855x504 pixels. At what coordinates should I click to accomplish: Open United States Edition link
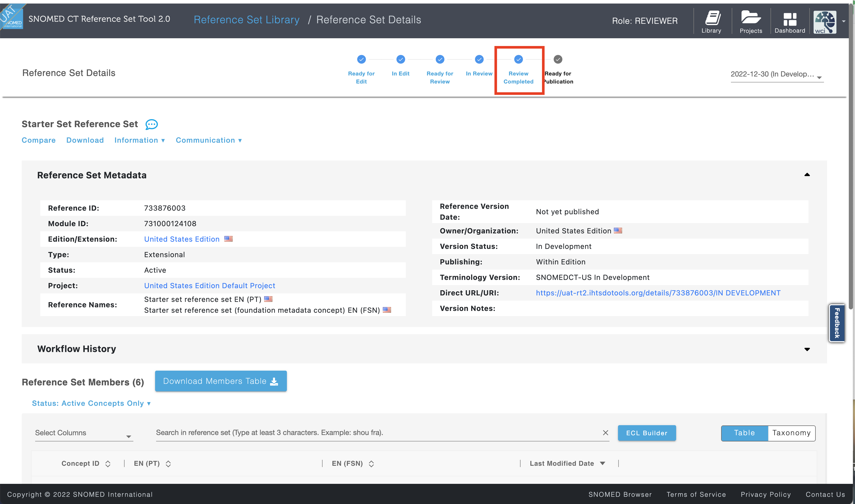(x=182, y=239)
